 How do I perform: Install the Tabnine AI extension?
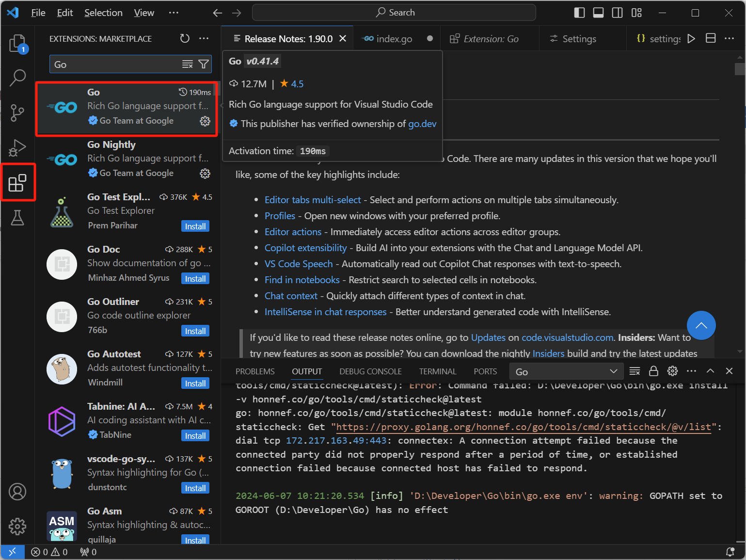point(195,436)
